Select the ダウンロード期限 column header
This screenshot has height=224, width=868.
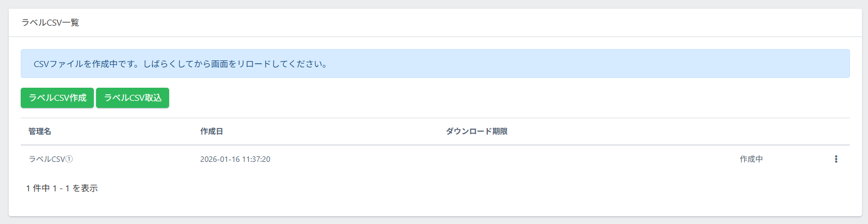476,131
